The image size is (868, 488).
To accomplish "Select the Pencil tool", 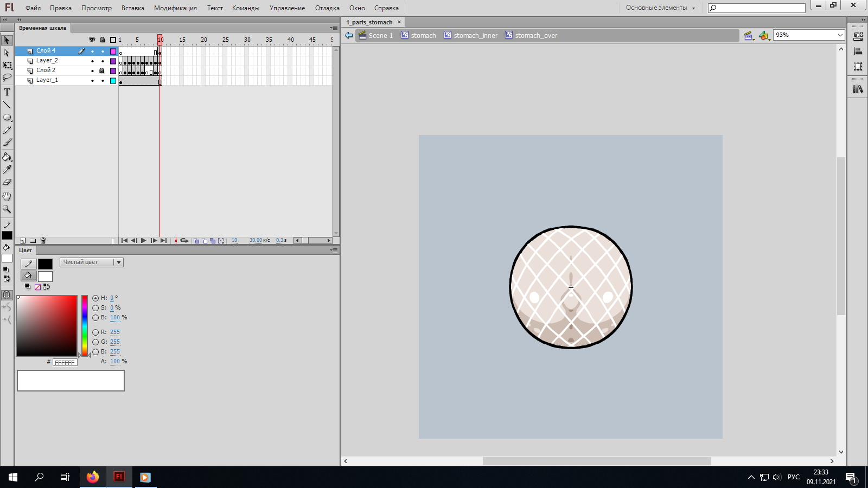I will click(7, 130).
